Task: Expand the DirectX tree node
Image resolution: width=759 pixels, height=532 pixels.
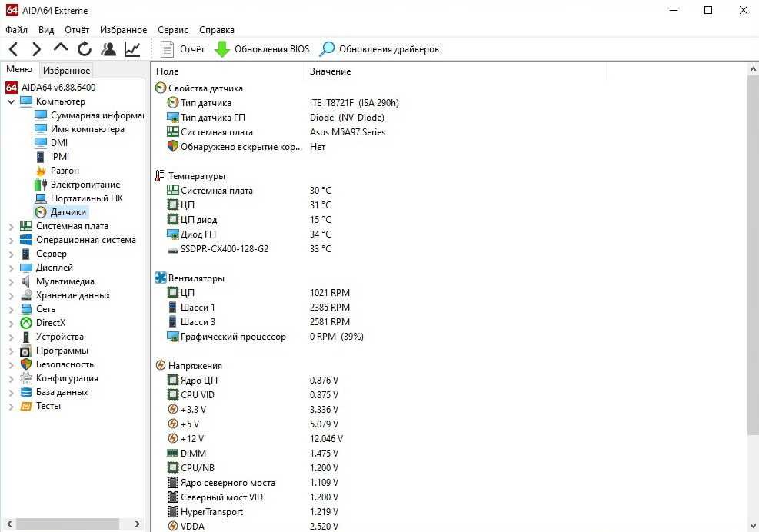Action: tap(11, 323)
